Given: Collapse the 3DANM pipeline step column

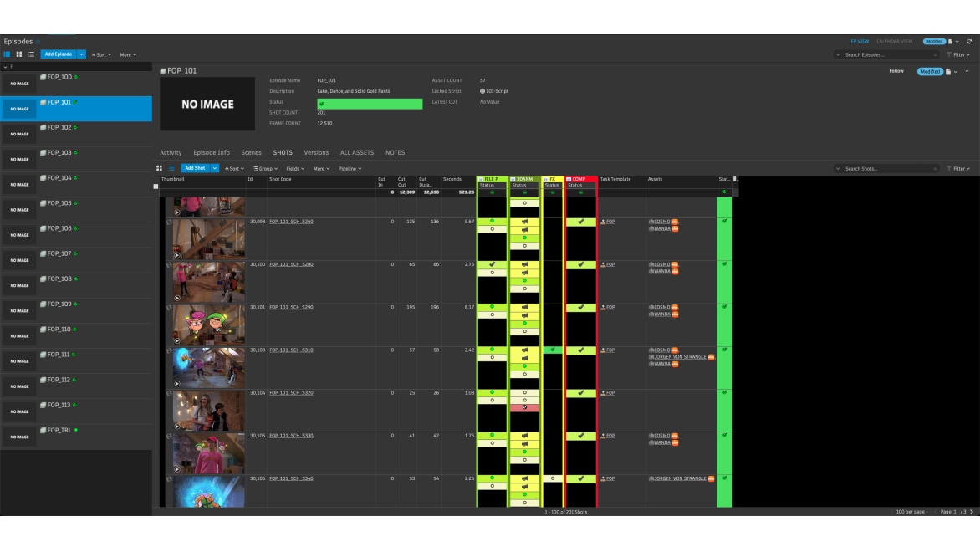Looking at the screenshot, I should point(513,179).
